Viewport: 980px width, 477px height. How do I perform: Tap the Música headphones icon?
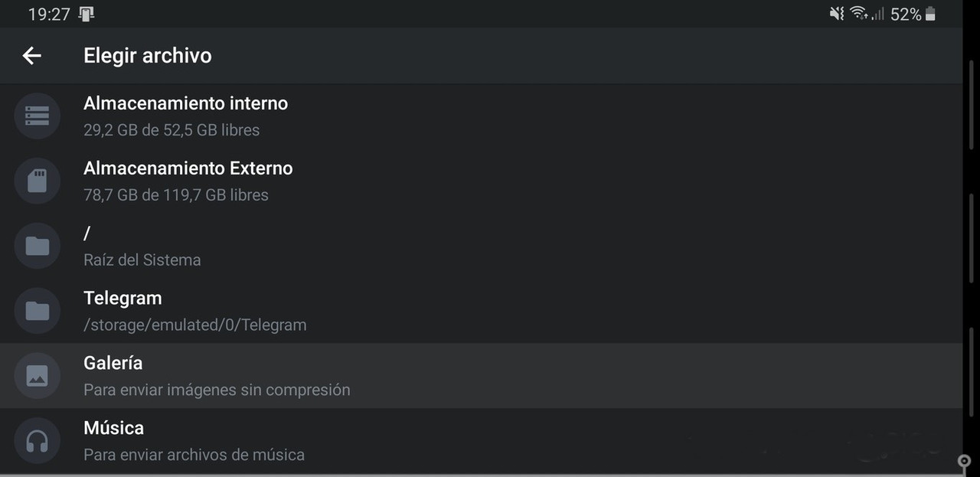coord(37,441)
